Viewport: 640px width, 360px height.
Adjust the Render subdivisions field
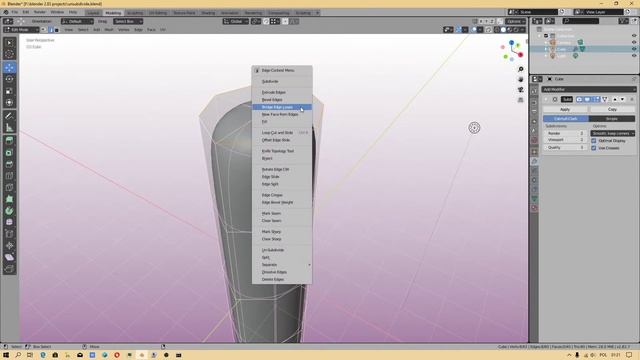566,133
